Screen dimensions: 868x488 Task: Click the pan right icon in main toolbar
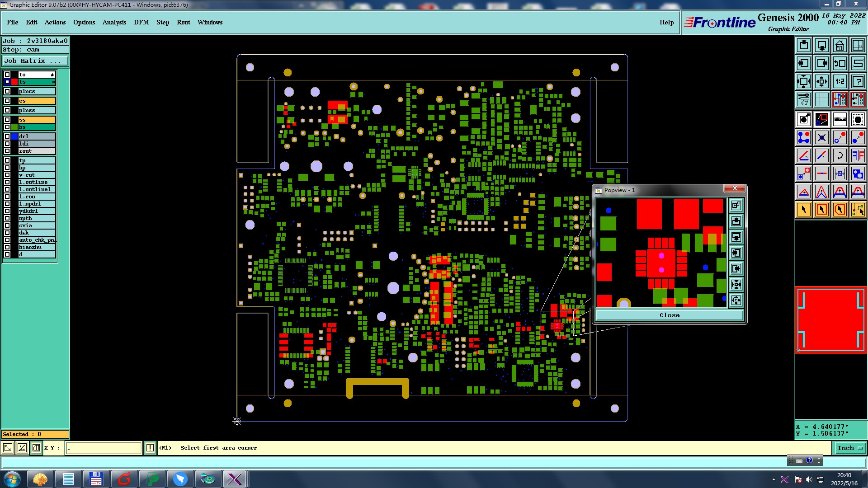point(822,63)
